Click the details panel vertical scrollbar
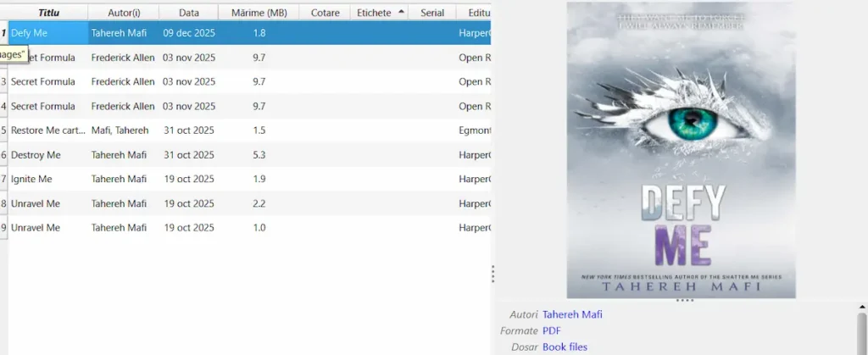The width and height of the screenshot is (868, 355). [861, 330]
